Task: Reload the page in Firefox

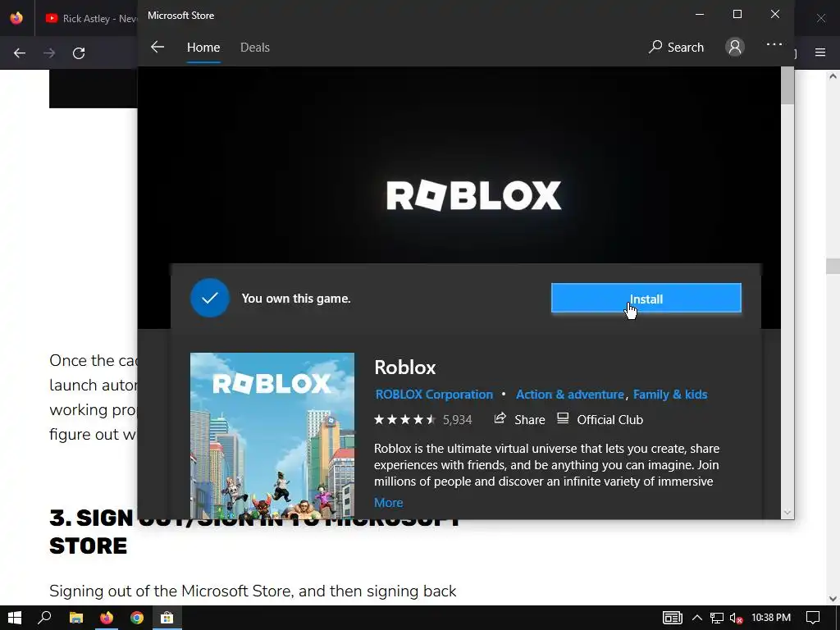Action: [x=79, y=53]
